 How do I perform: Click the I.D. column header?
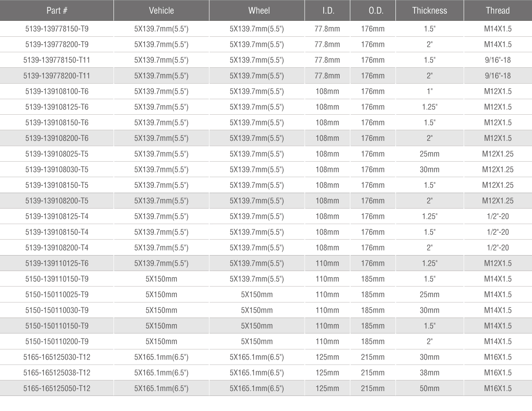point(327,11)
